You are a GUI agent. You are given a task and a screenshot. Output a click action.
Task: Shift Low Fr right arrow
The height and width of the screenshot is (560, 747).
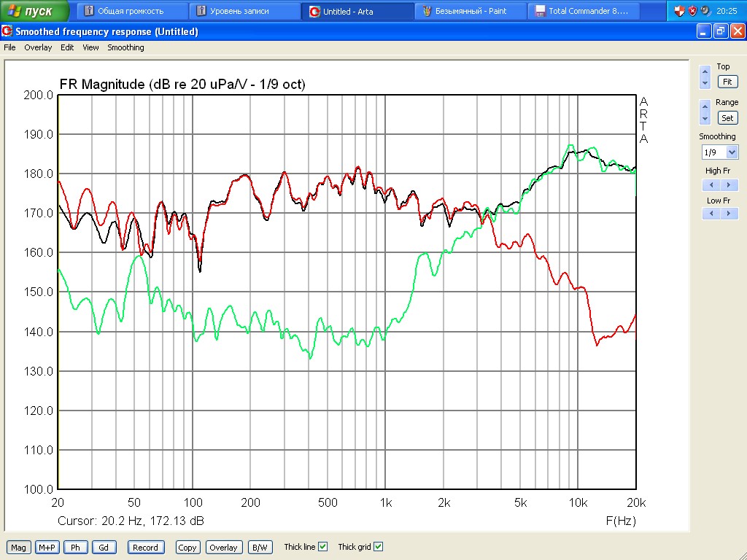click(x=729, y=214)
